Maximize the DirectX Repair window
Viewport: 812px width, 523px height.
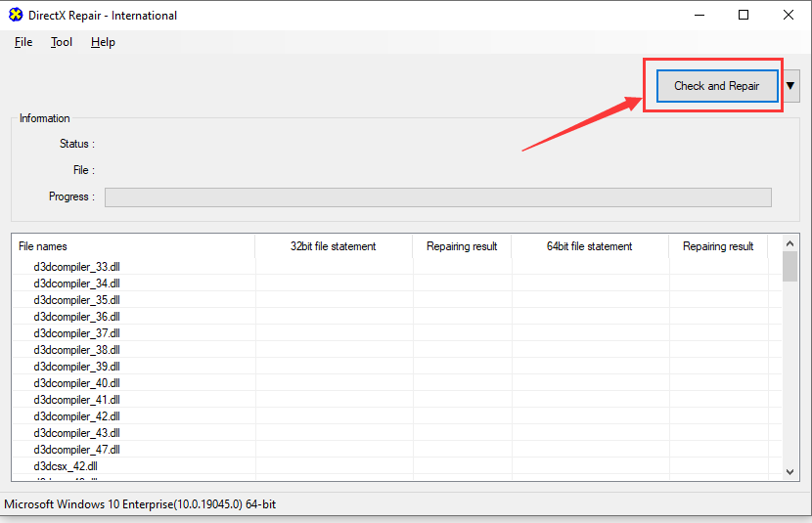click(744, 15)
